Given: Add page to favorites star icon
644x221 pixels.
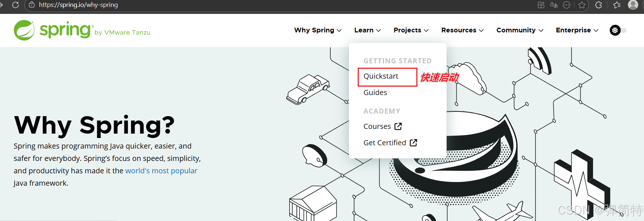Looking at the screenshot, I should pos(582,5).
